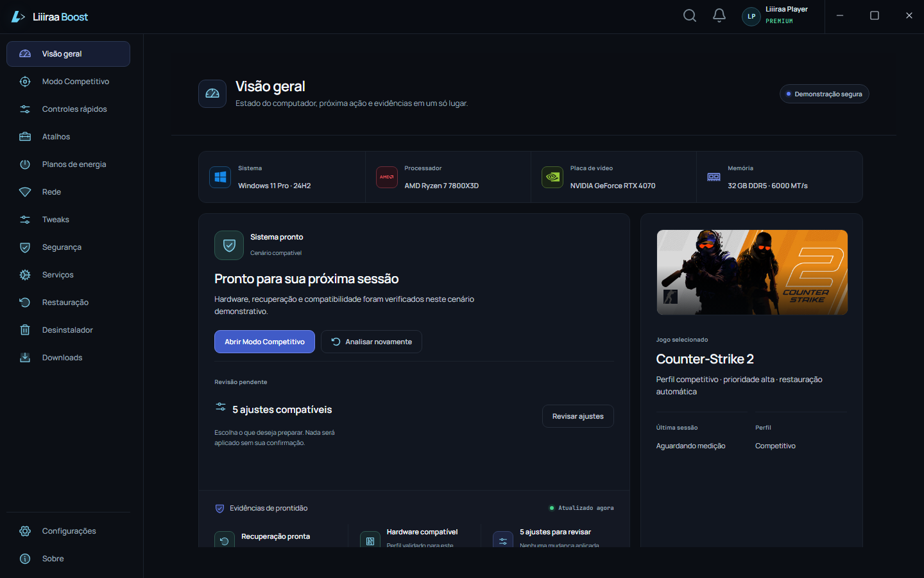The height and width of the screenshot is (578, 924).
Task: Click the Liiiraa Boost logo icon
Action: point(18,17)
